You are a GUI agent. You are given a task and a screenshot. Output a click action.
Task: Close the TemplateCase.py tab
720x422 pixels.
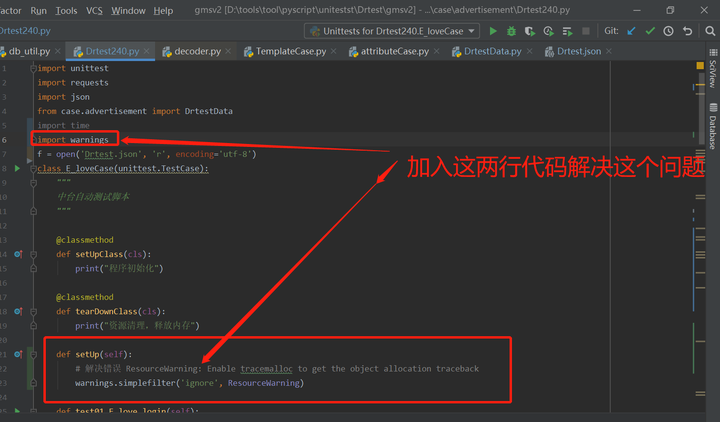333,51
